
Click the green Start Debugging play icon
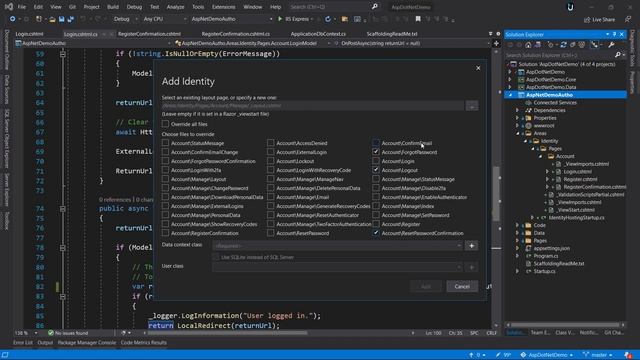click(280, 19)
